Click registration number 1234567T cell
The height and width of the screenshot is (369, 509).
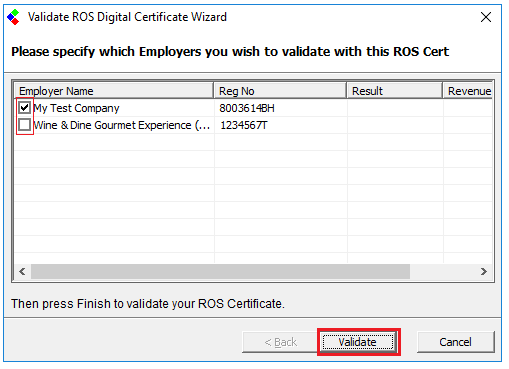point(244,125)
